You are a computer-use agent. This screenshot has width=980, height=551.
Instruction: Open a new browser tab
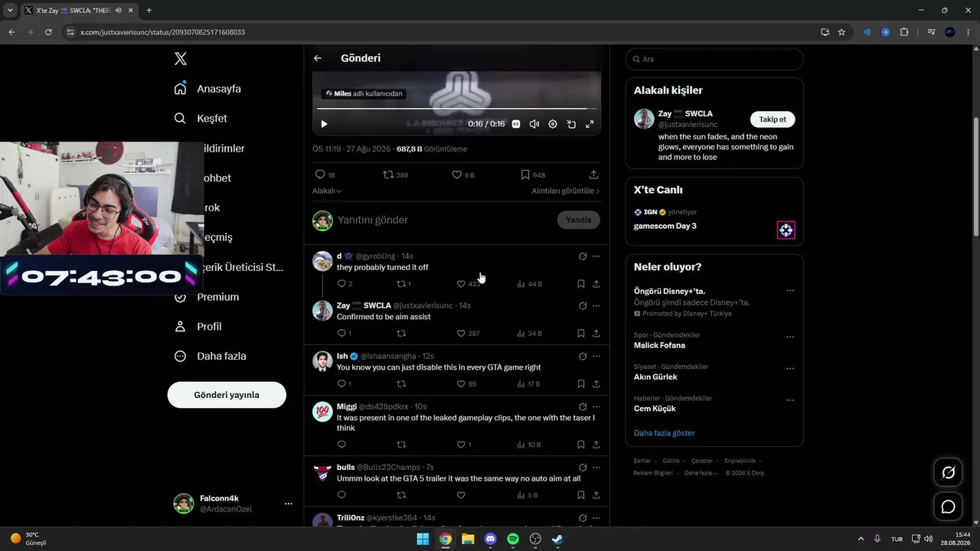[149, 11]
